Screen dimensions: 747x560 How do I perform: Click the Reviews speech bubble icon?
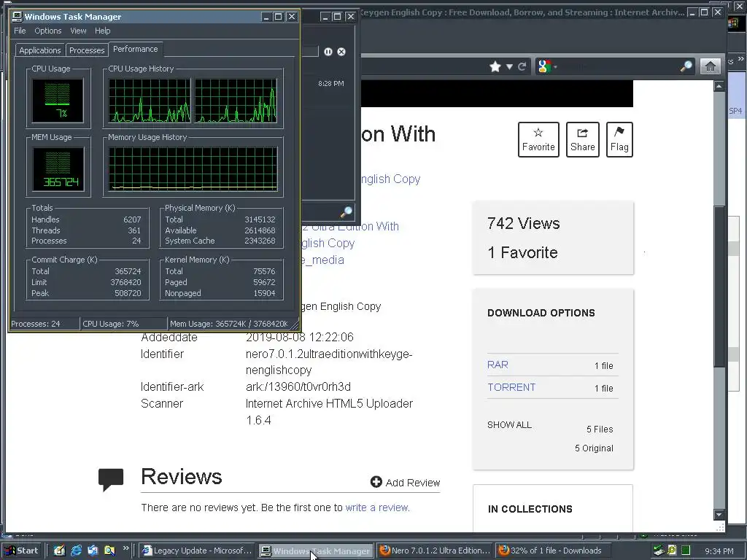click(x=111, y=479)
